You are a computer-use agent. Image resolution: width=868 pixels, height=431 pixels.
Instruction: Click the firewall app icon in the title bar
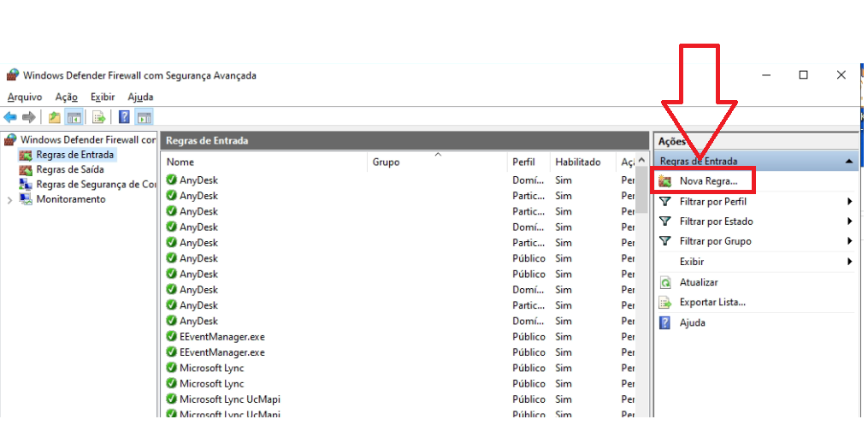coord(13,75)
